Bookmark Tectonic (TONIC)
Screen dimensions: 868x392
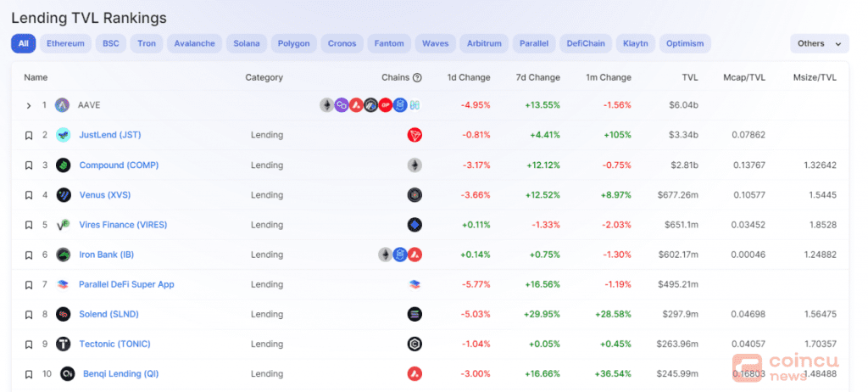(x=29, y=344)
